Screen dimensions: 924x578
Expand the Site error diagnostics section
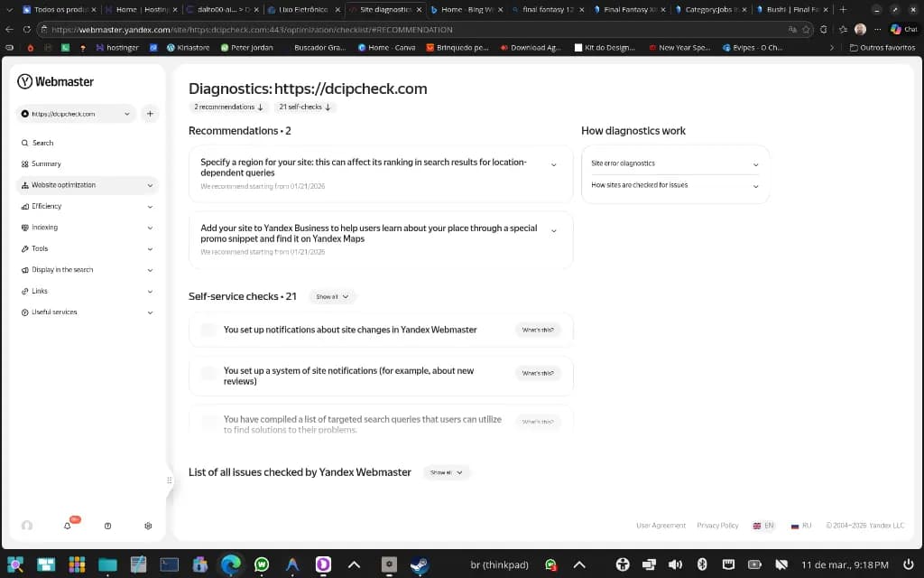click(x=675, y=163)
